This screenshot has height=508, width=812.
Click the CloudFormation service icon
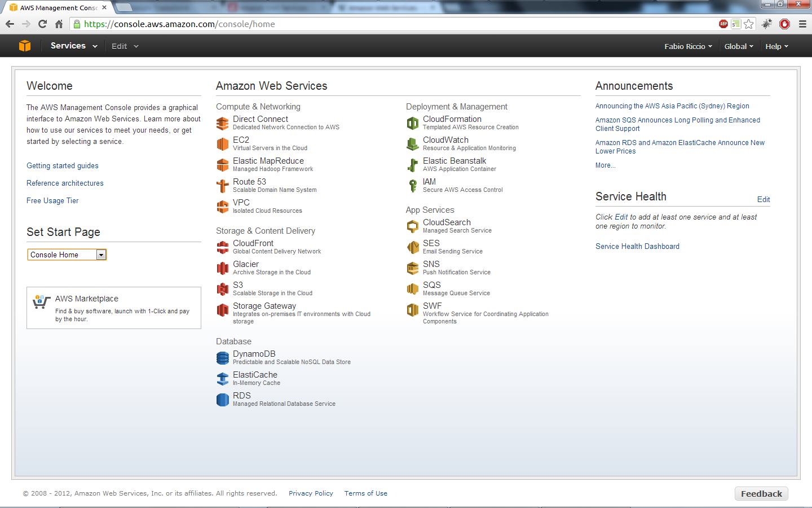413,123
